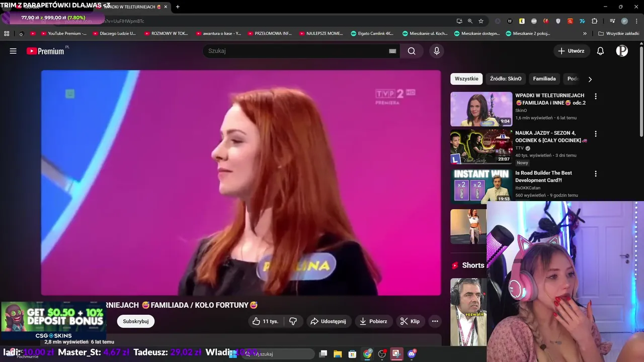Image resolution: width=644 pixels, height=362 pixels.
Task: Open Dlaczego Ludzie U... bookmark
Action: (114, 34)
